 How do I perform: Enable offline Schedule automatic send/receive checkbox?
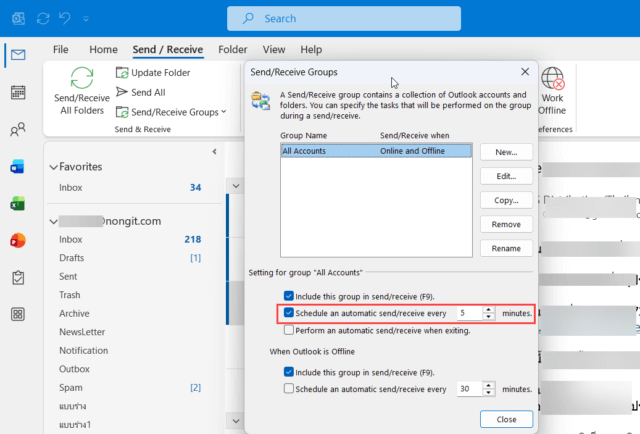click(289, 389)
